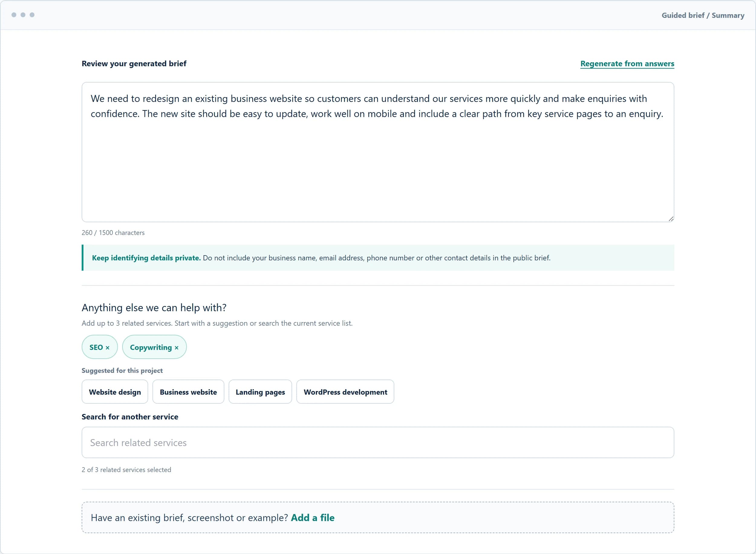
Task: Click the Search for another service label
Action: pyautogui.click(x=130, y=416)
